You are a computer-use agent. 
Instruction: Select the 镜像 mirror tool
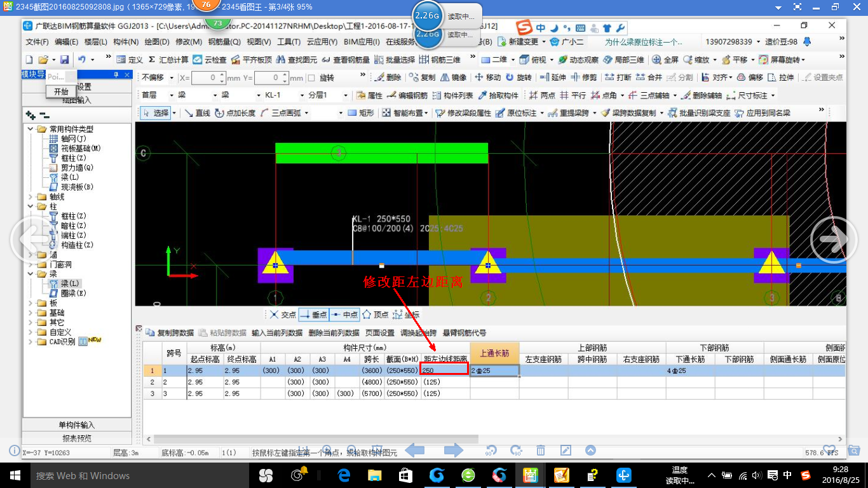point(453,78)
